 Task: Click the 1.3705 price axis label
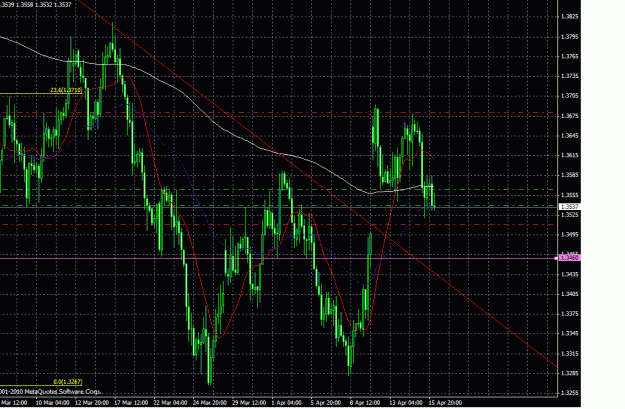point(569,96)
